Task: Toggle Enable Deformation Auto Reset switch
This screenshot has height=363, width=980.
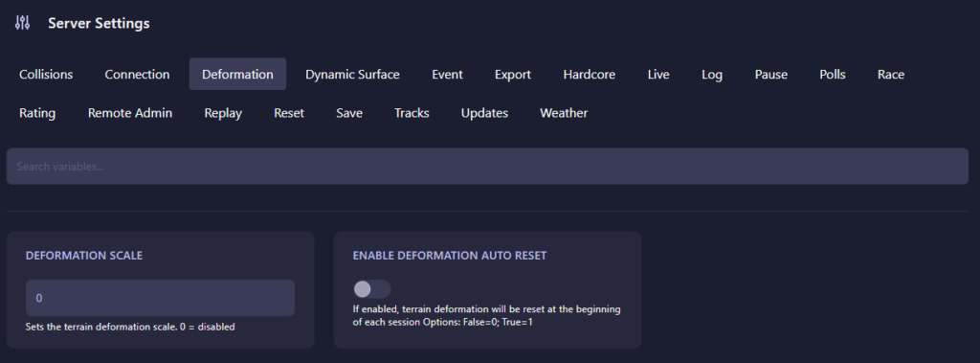Action: click(x=372, y=288)
